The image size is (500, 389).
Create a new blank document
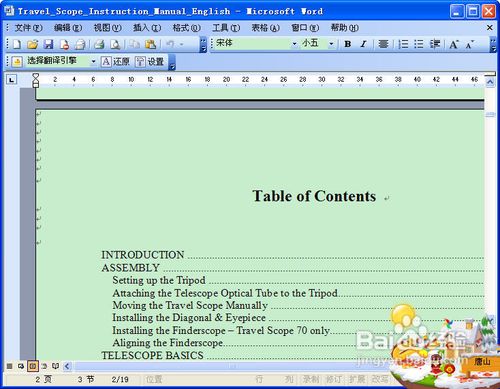coord(17,44)
